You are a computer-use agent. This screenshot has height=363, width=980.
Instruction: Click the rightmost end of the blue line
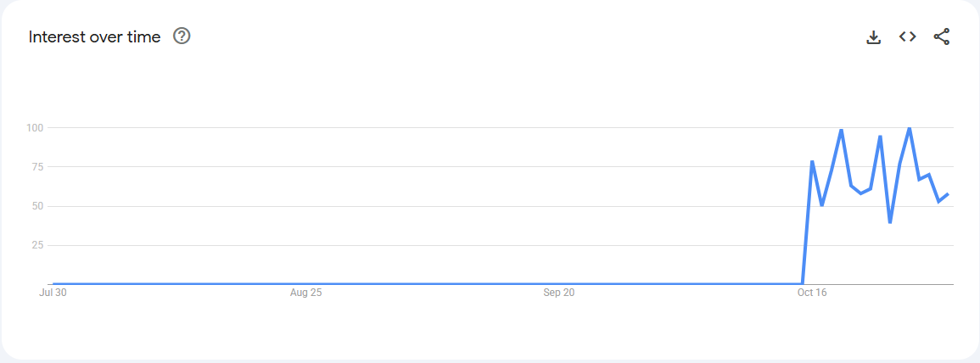point(948,194)
